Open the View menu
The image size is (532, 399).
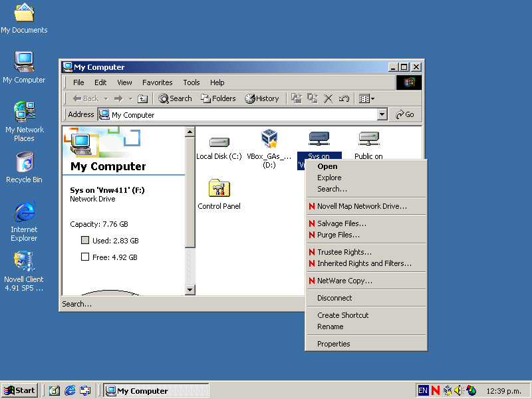pos(124,82)
